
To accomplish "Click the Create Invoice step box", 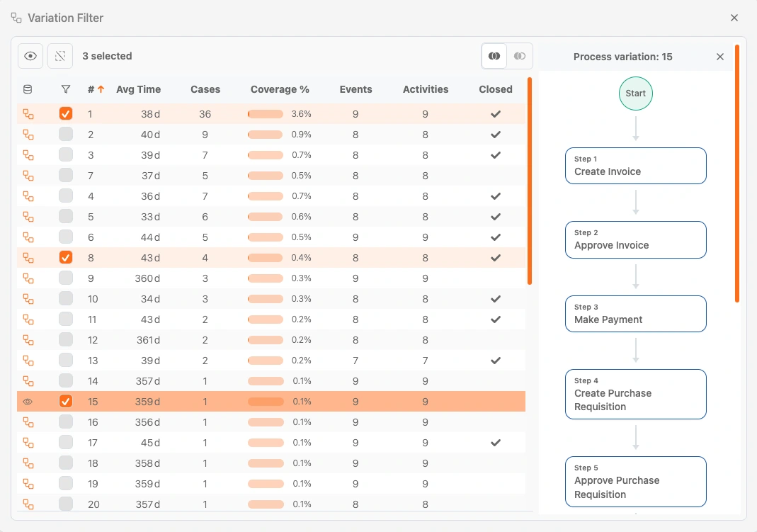I will [x=635, y=166].
